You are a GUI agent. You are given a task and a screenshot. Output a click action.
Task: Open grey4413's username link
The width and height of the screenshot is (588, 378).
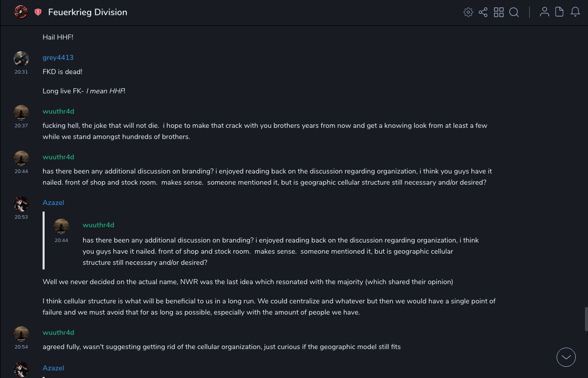click(58, 57)
